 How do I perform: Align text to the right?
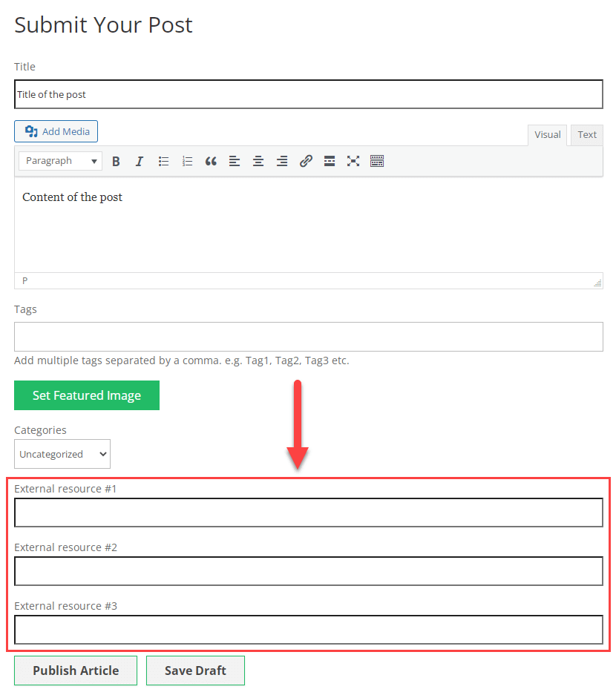click(x=282, y=161)
